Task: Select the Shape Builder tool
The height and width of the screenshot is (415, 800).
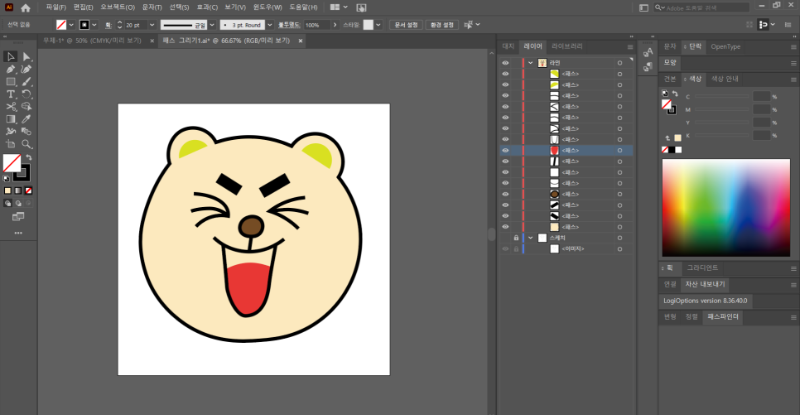Action: click(x=27, y=107)
